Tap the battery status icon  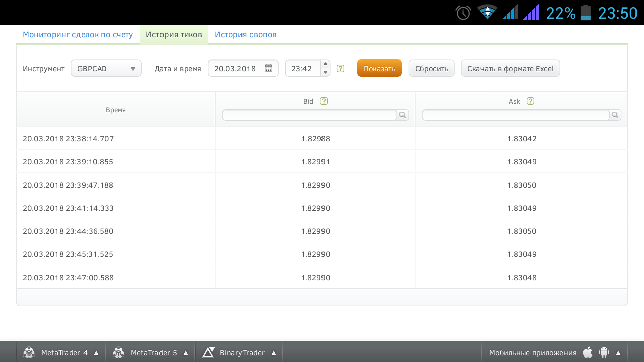click(x=586, y=13)
